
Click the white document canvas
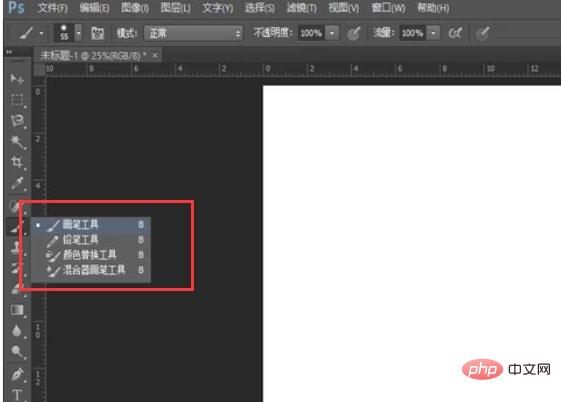pyautogui.click(x=411, y=243)
